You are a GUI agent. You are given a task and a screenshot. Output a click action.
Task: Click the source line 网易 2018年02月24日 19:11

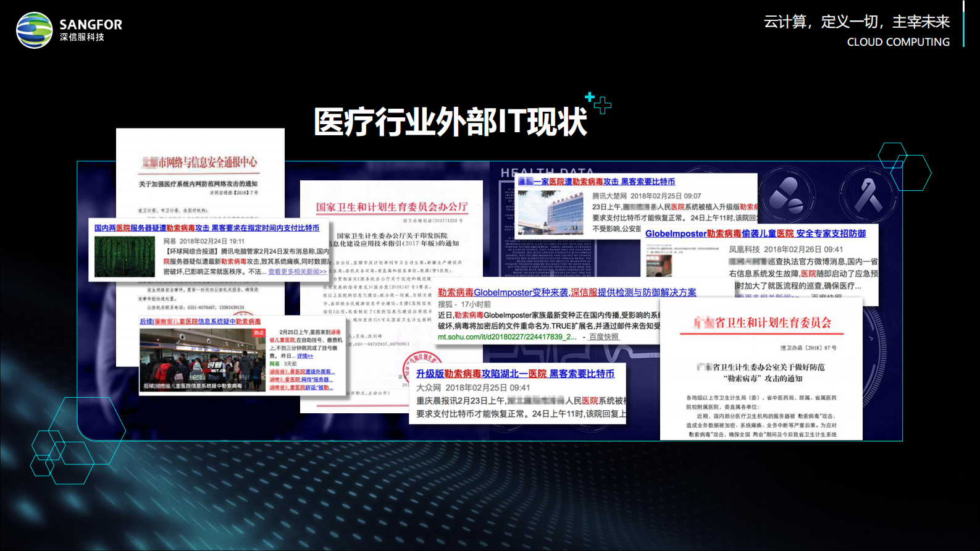[204, 242]
